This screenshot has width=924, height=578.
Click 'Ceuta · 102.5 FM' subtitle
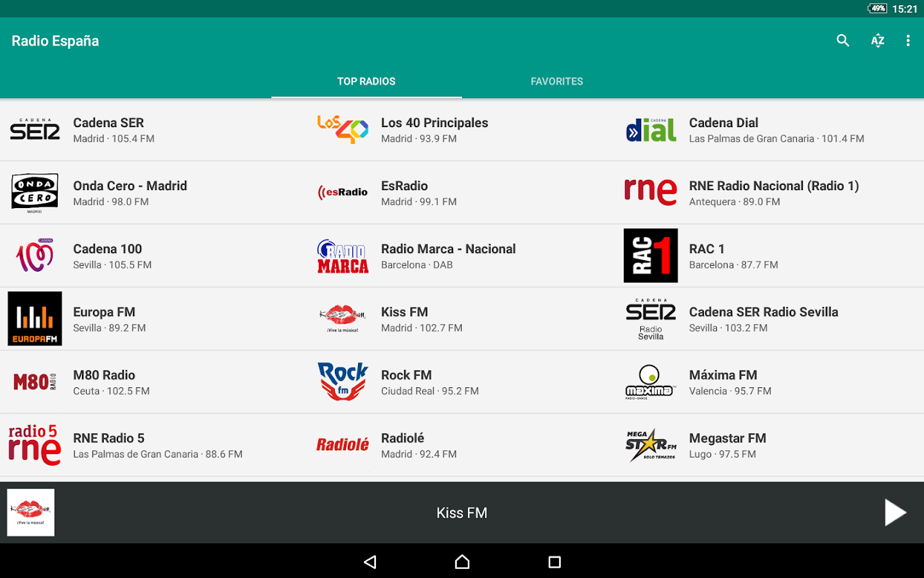pos(112,391)
